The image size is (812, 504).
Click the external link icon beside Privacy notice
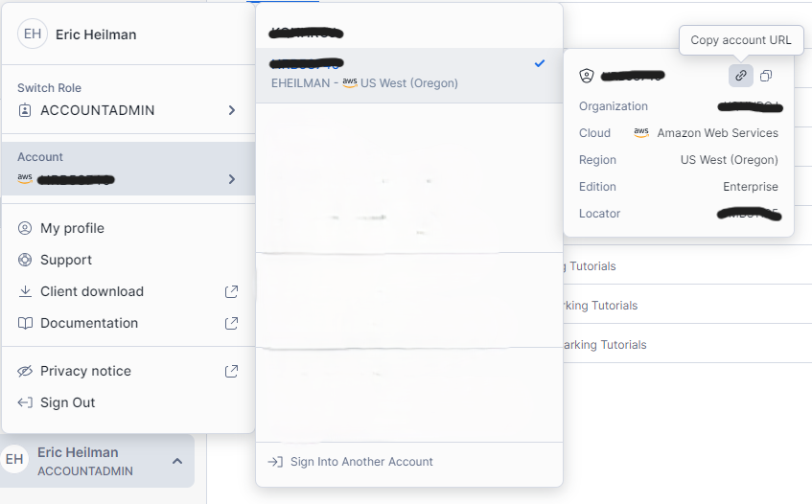point(231,371)
